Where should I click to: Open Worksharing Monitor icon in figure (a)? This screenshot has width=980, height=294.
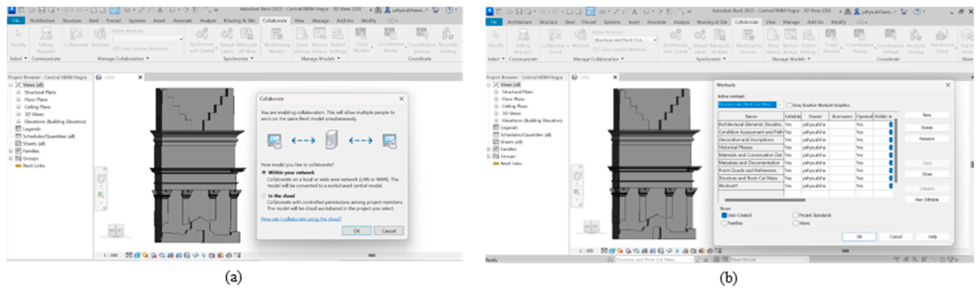pyautogui.click(x=277, y=41)
